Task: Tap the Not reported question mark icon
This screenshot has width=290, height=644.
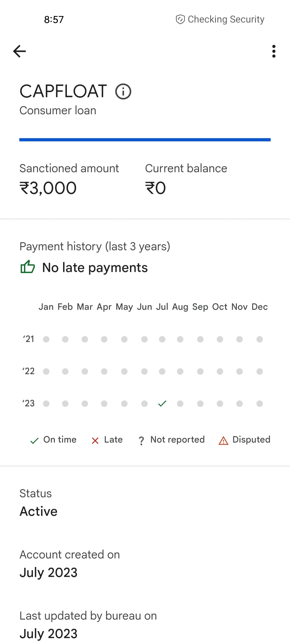Action: tap(141, 441)
